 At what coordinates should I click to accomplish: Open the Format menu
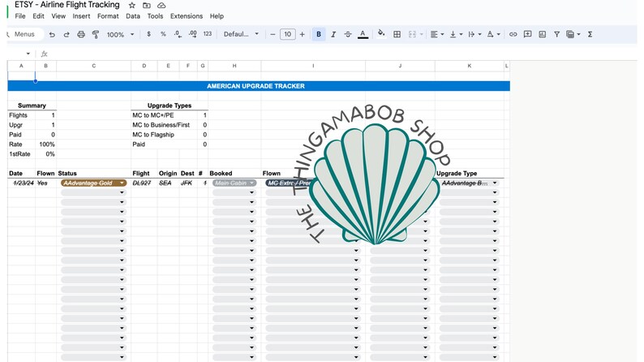click(108, 16)
